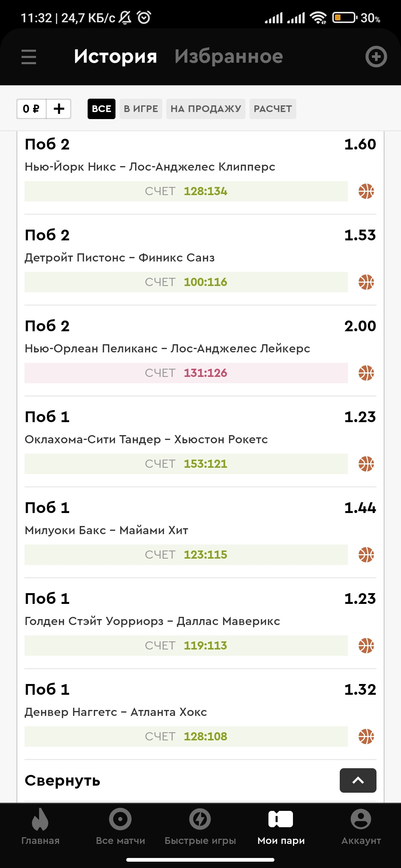The image size is (401, 868).
Task: Select the ВСЕ filter
Action: pyautogui.click(x=101, y=109)
